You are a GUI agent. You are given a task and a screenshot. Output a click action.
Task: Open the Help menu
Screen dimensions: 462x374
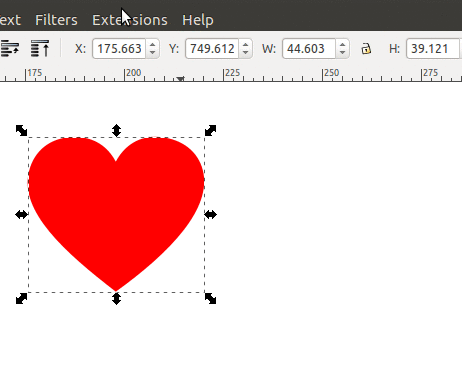click(x=198, y=20)
